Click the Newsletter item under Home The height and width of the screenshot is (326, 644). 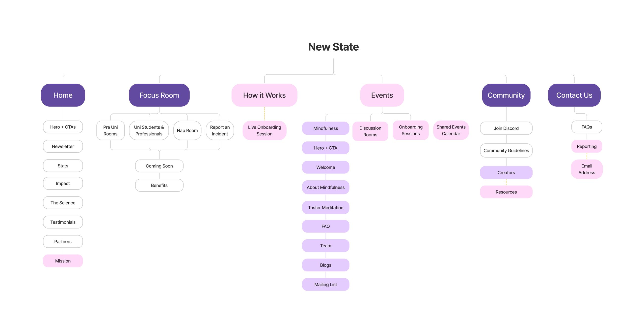pos(63,146)
